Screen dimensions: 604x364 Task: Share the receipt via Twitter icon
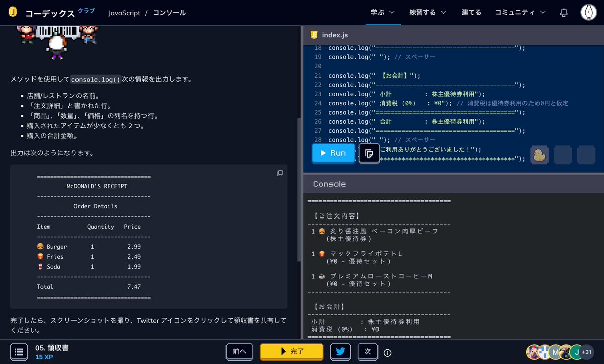341,351
